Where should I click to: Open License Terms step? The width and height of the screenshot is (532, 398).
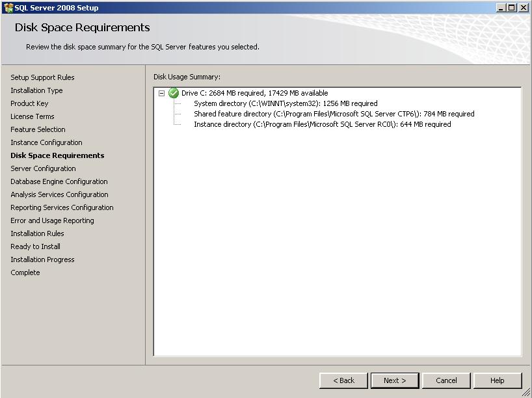(x=33, y=116)
